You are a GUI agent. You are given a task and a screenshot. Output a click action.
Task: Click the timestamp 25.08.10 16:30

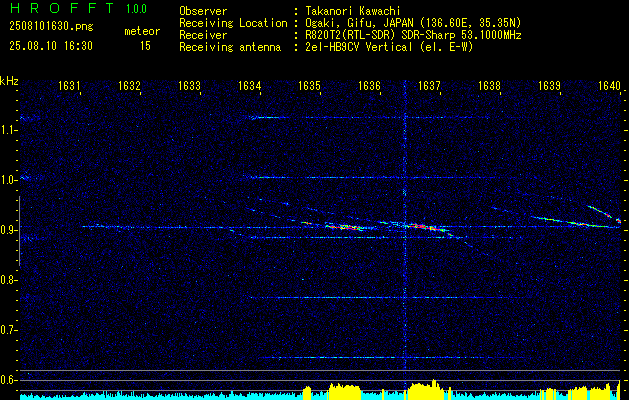(51, 46)
